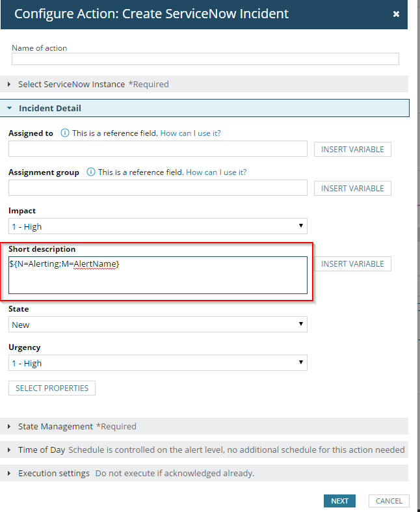Expand the State Management section
This screenshot has height=512, width=420.
coord(77,426)
